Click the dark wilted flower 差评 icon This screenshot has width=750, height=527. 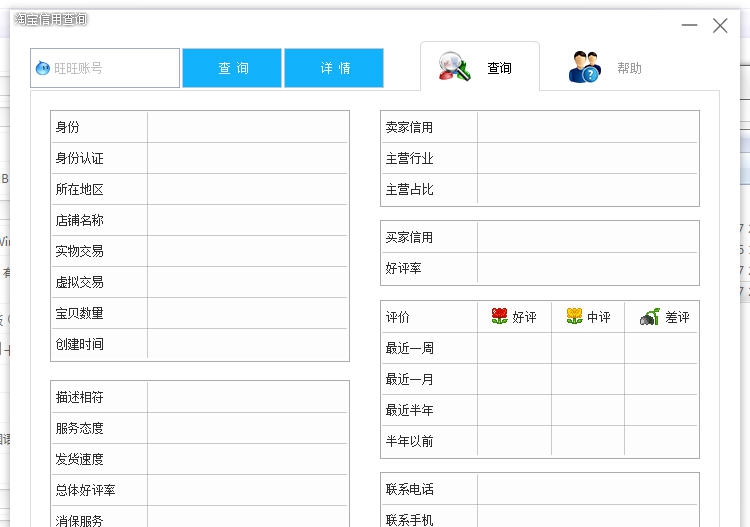(650, 317)
